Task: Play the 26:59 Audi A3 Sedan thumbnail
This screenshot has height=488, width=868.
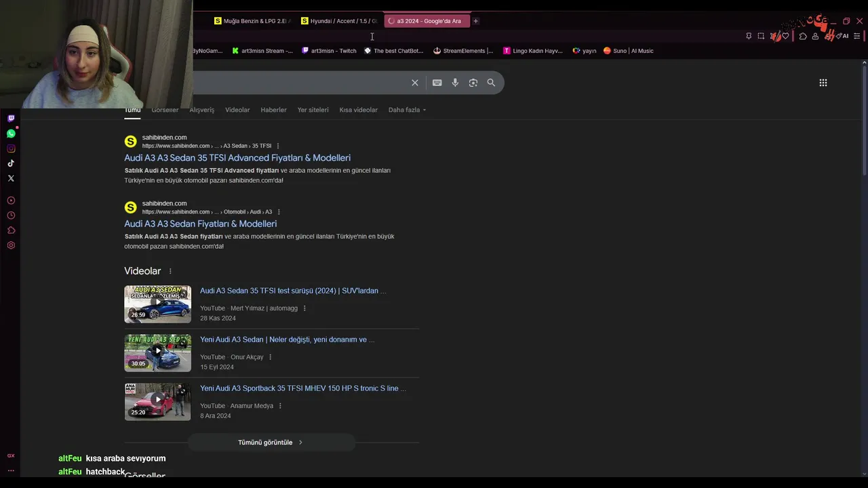Action: (157, 304)
